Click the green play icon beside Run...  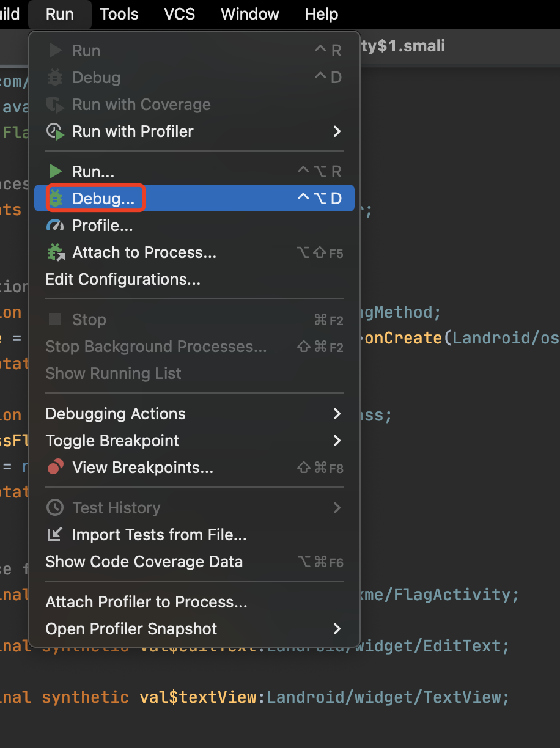click(x=56, y=172)
